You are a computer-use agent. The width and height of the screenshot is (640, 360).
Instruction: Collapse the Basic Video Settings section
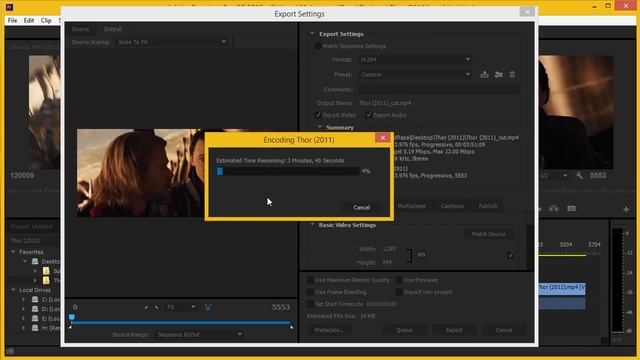pos(312,224)
